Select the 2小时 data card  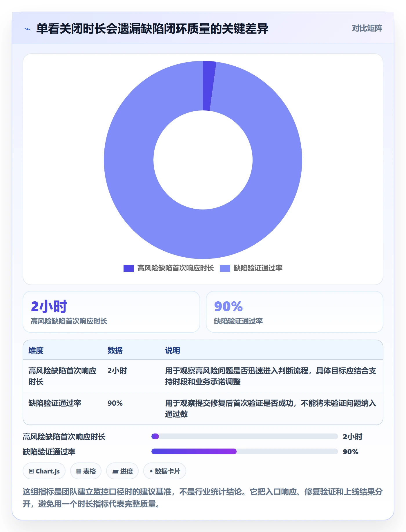111,312
